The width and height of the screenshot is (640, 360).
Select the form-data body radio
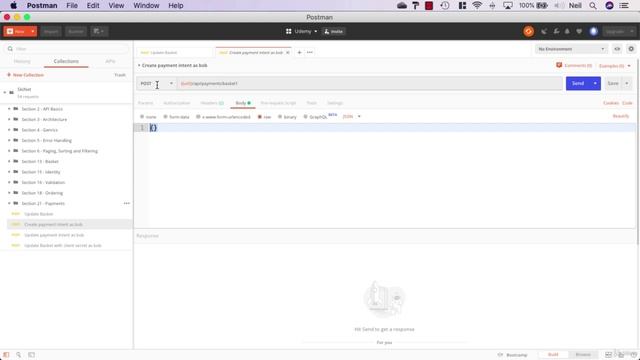pyautogui.click(x=165, y=117)
